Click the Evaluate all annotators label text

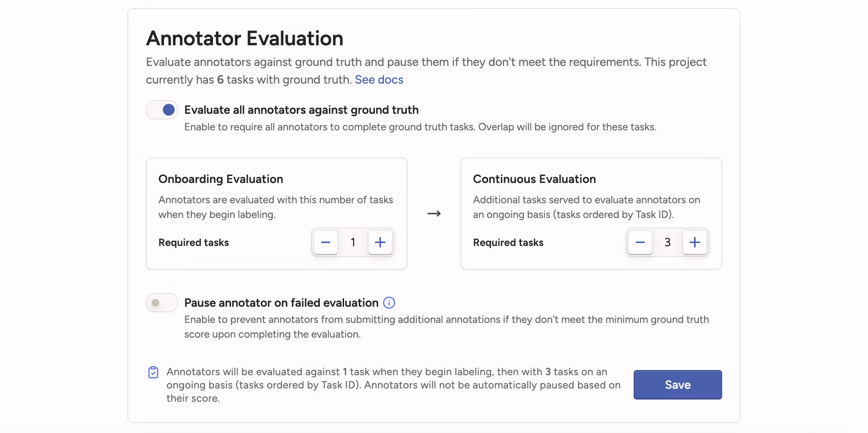tap(301, 110)
